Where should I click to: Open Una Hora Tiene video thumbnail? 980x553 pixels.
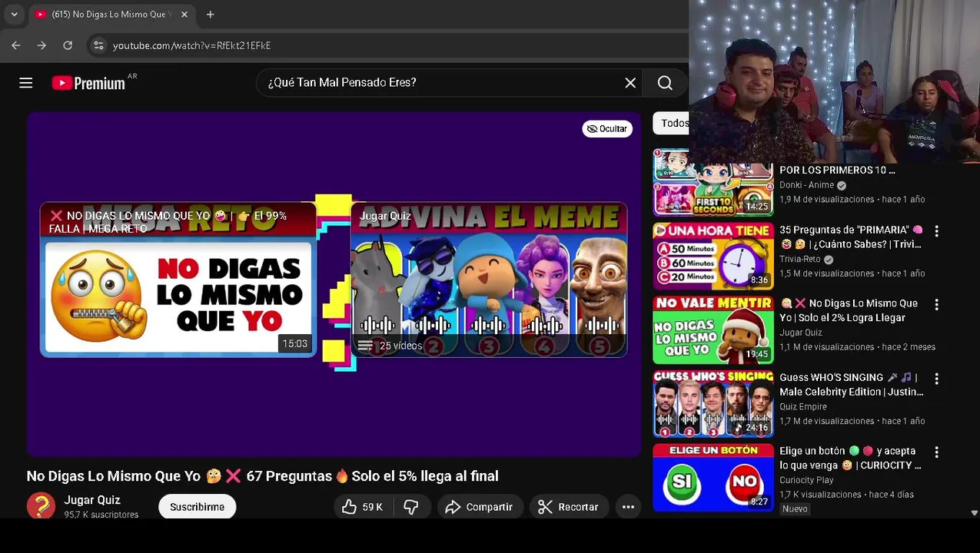713,255
